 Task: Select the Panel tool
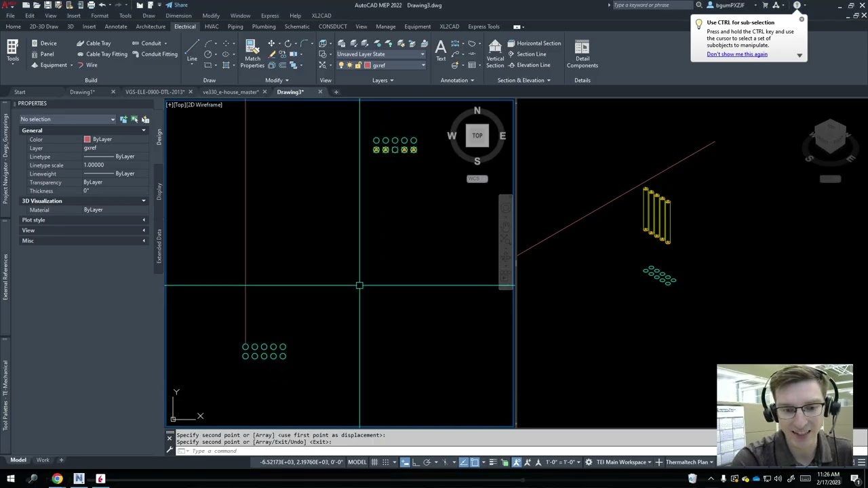click(42, 54)
